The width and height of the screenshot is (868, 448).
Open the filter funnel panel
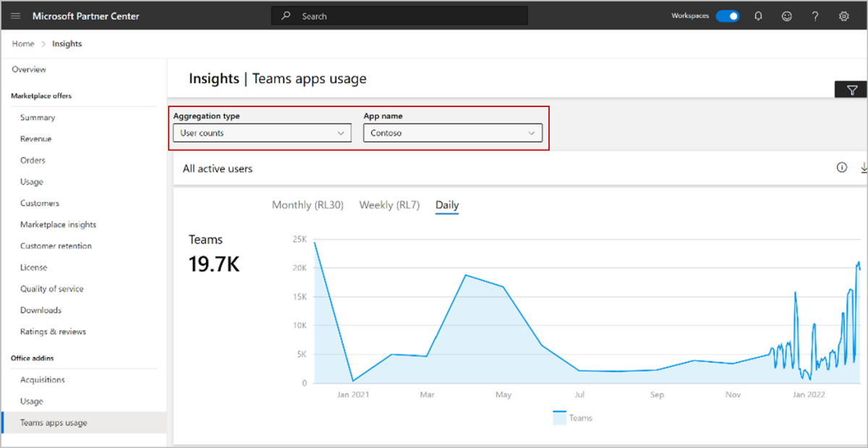pos(851,90)
